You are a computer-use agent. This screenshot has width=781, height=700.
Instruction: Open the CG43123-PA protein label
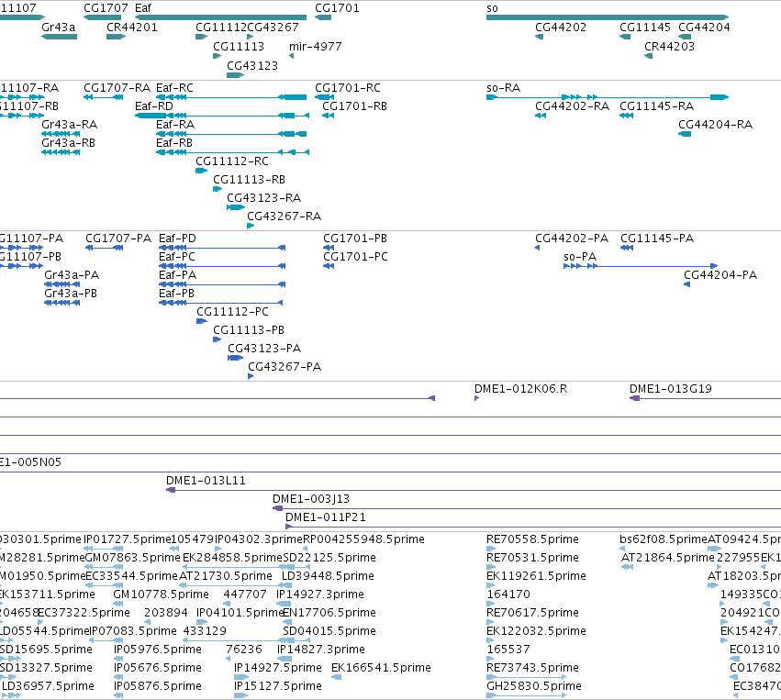pyautogui.click(x=264, y=349)
